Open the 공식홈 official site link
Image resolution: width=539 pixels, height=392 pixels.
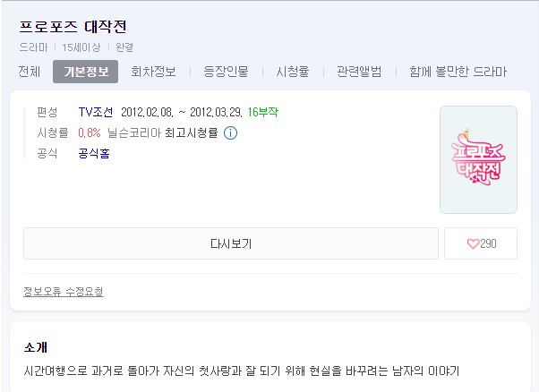[x=94, y=153]
